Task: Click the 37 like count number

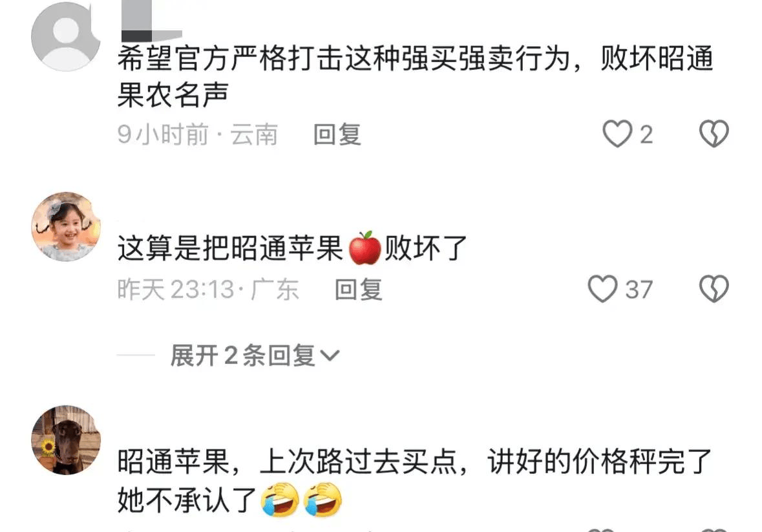Action: click(639, 290)
